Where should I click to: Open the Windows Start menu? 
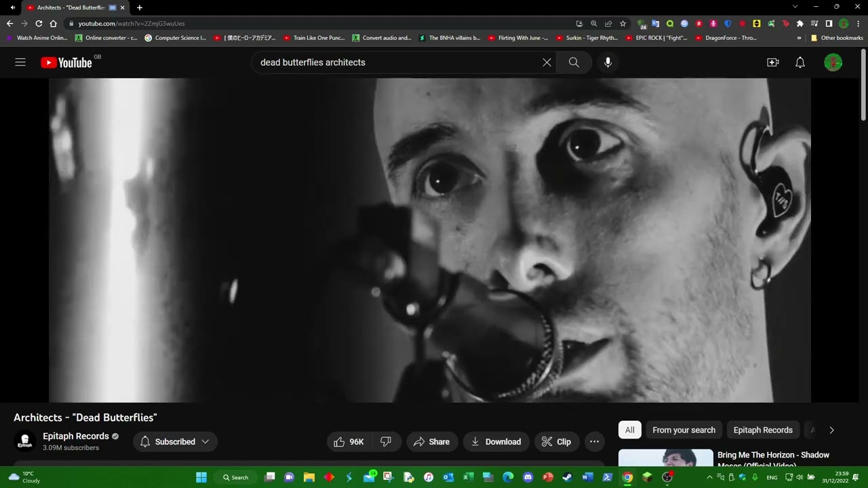(x=201, y=477)
